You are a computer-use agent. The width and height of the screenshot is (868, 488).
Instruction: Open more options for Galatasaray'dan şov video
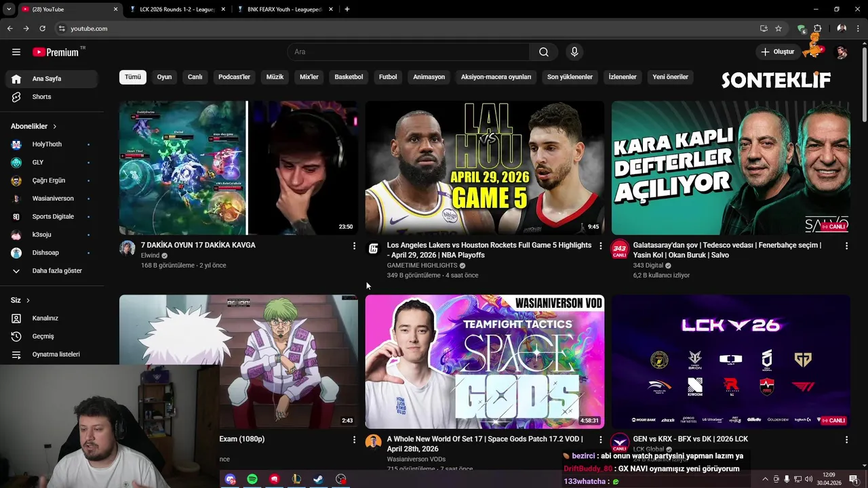coord(846,246)
